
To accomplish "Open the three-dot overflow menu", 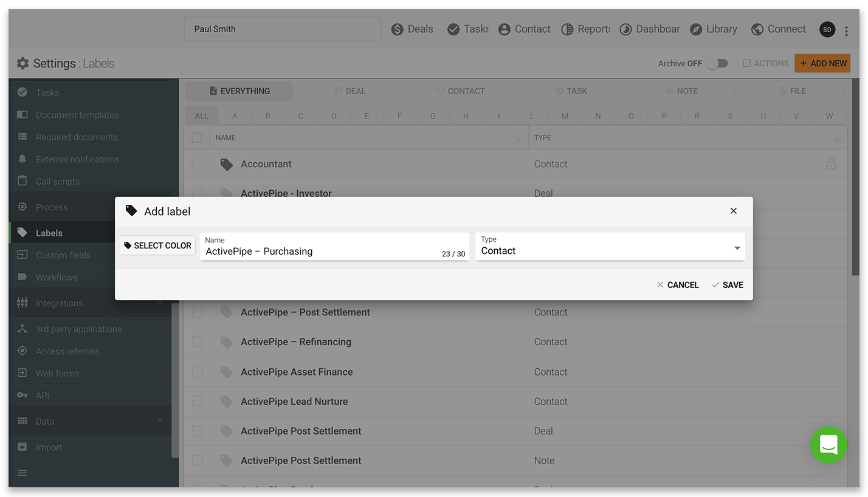I will pyautogui.click(x=847, y=30).
